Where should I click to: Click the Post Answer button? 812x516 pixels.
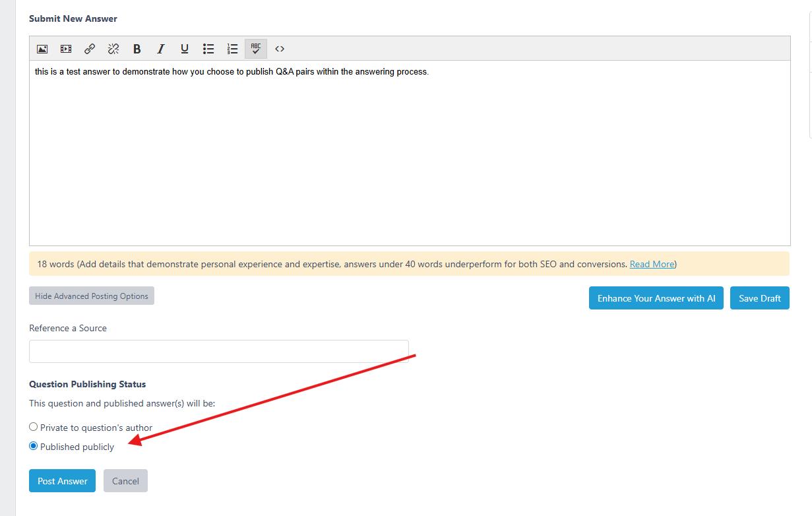(x=63, y=481)
